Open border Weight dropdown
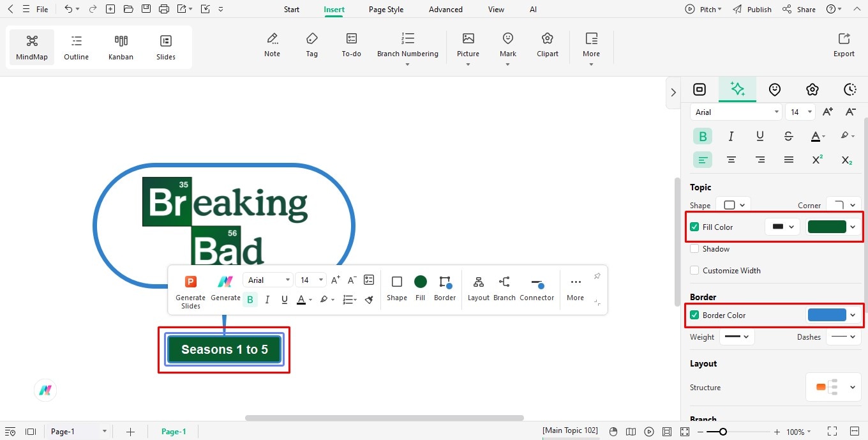Screen dimensions: 868x440 click(x=737, y=337)
